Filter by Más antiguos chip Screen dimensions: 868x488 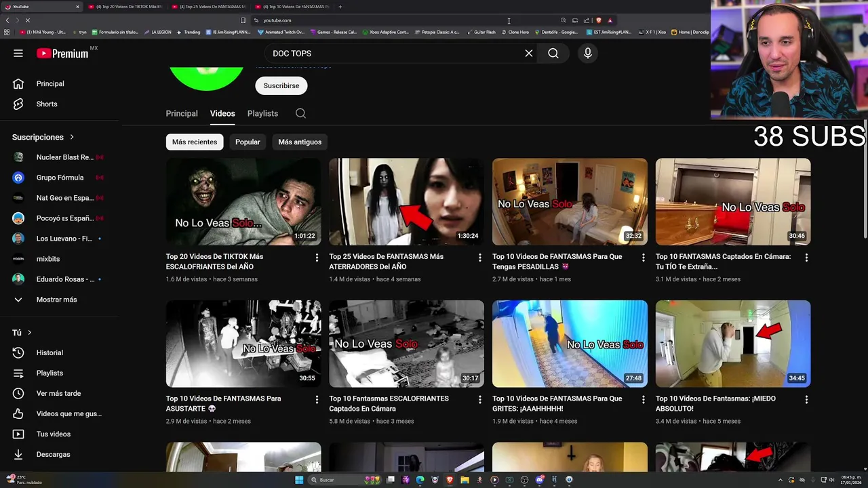coord(300,142)
